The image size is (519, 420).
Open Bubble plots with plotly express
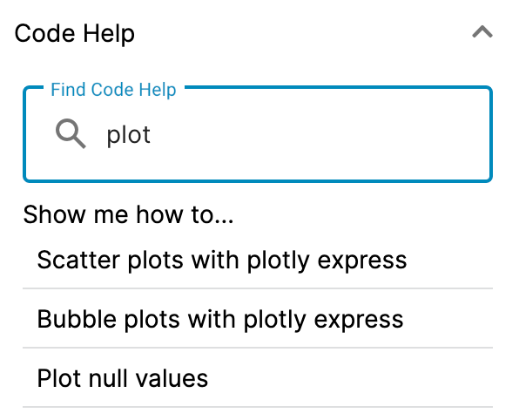(x=258, y=319)
